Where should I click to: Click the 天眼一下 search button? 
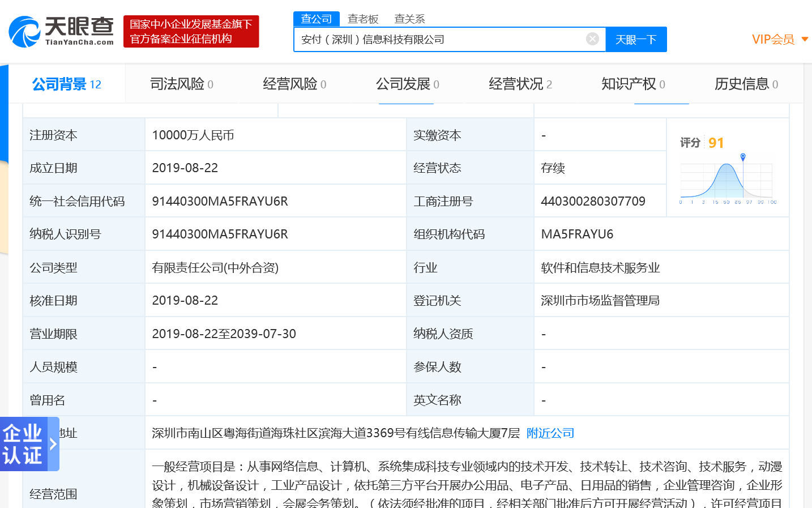point(636,40)
